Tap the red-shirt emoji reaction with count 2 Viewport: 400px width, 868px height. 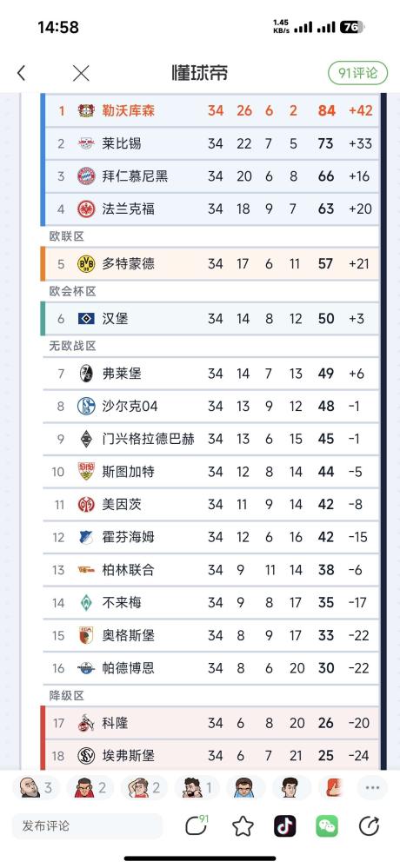tap(90, 787)
